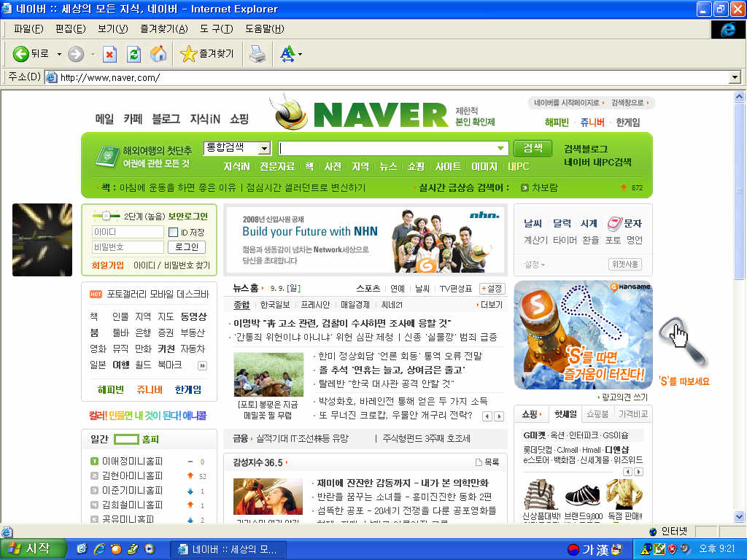Click the 네이버 taskbar window button
Screen dimensions: 747x560
tap(228, 549)
